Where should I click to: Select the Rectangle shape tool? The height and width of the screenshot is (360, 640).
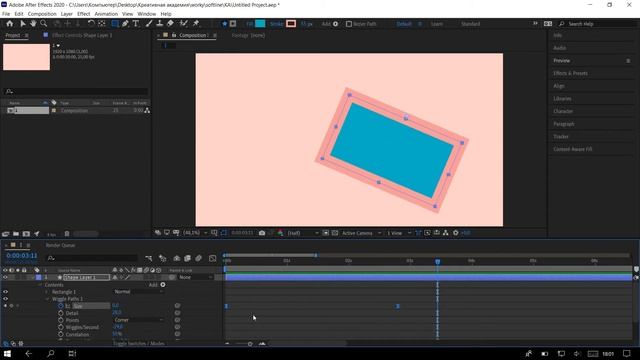pyautogui.click(x=115, y=24)
